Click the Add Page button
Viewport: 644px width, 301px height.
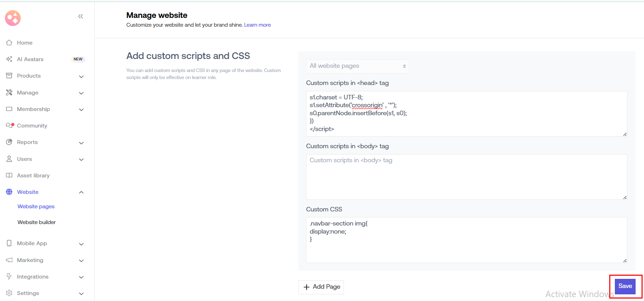(321, 287)
